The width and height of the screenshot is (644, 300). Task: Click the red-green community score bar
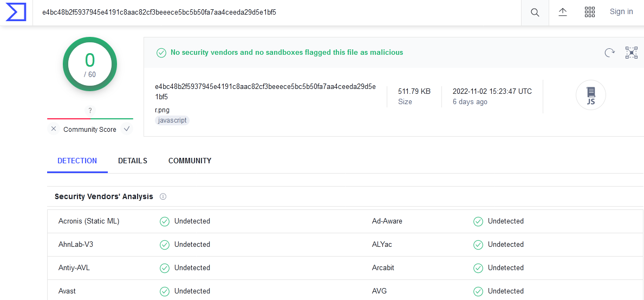pyautogui.click(x=90, y=119)
